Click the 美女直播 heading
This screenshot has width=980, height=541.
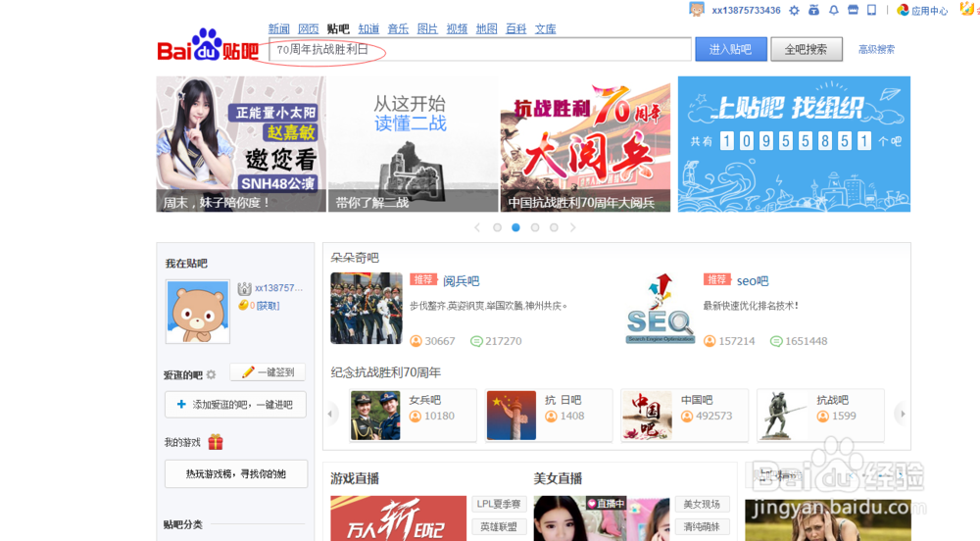[559, 478]
